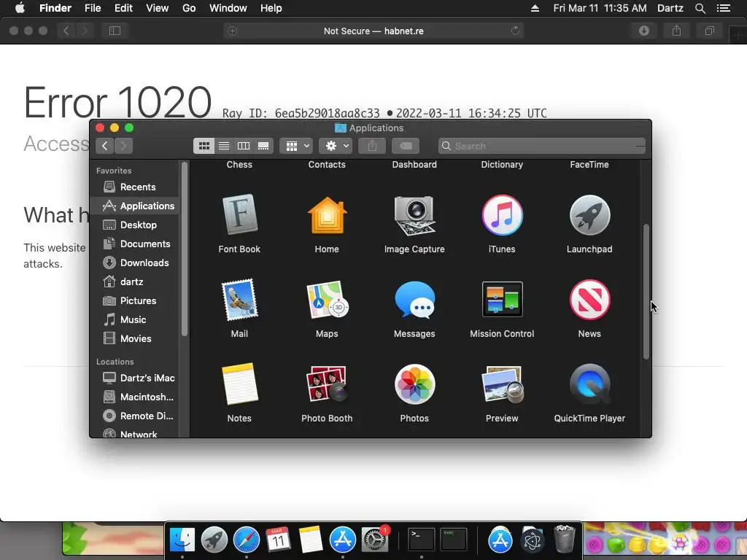This screenshot has height=560, width=747.
Task: Open the Apple menu
Action: 20,8
